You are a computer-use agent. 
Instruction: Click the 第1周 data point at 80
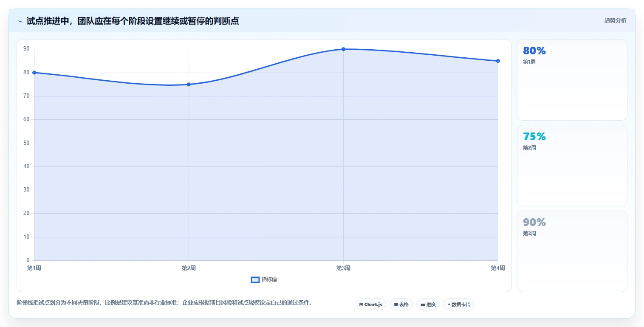(34, 73)
